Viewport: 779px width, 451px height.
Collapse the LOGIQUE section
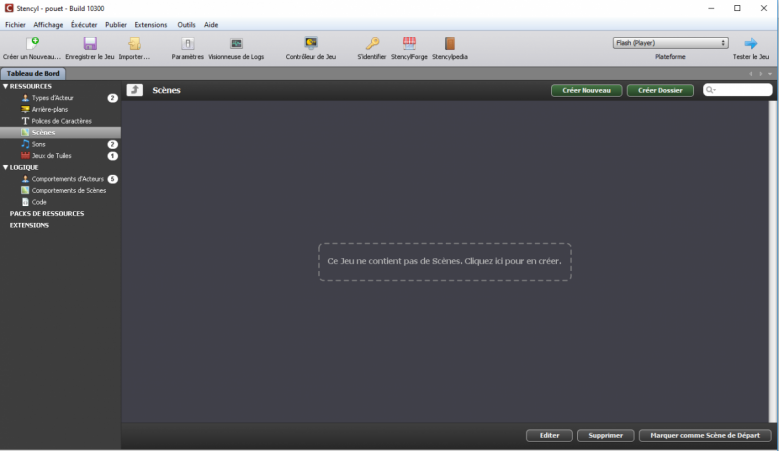(x=5, y=167)
